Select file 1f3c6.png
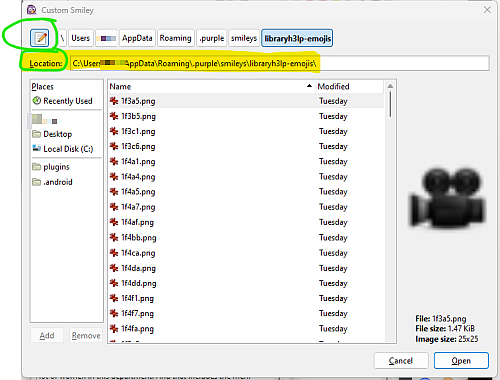Screen dimensions: 500x380 246,146
